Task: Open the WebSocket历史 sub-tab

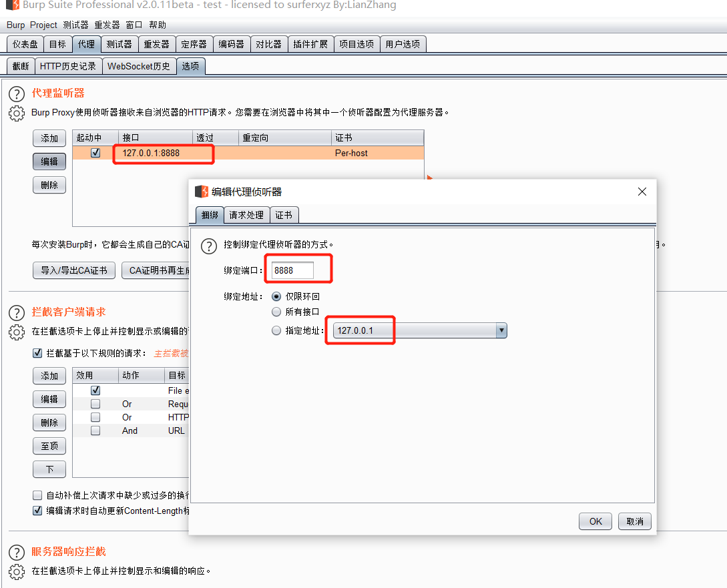Action: point(139,66)
